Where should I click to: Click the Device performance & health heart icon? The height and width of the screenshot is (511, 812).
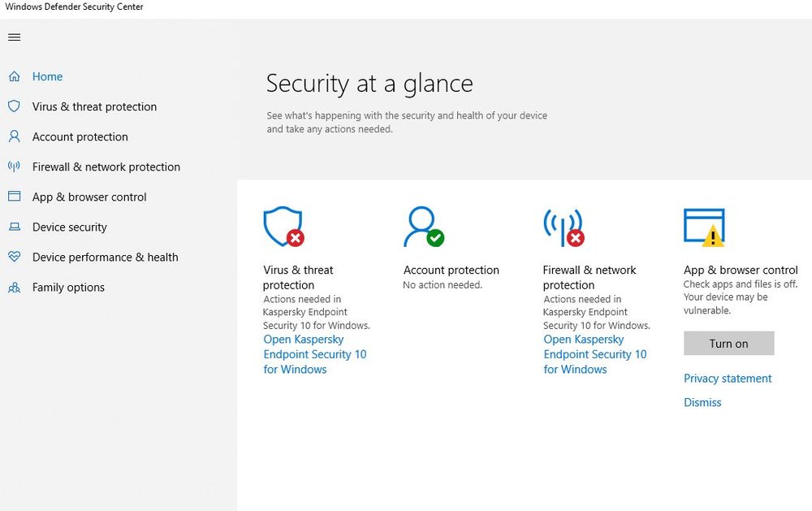coord(15,257)
